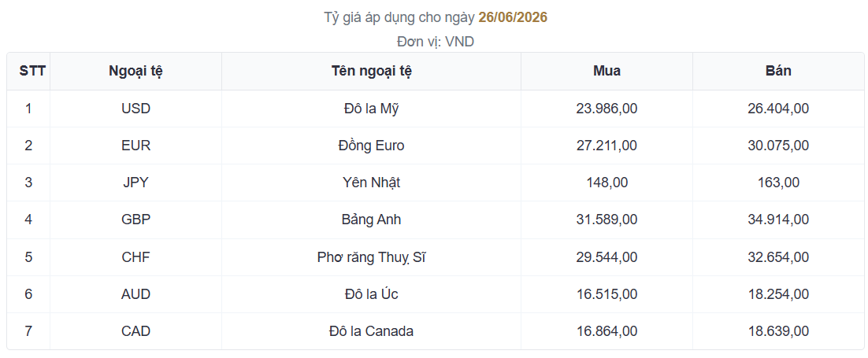Click the GBP sell rate 34.914,00

coord(778,220)
